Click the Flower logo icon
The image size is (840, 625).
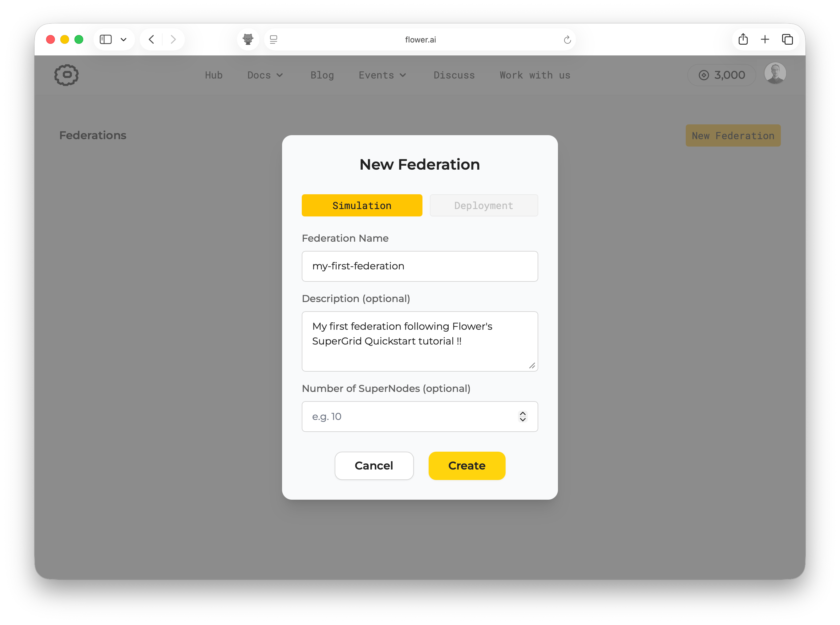click(66, 75)
